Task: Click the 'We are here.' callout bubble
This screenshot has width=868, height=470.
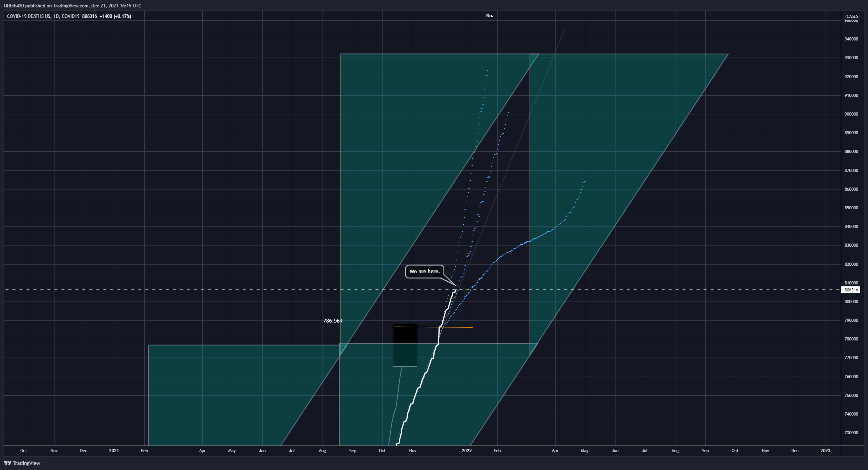Action: coord(424,272)
